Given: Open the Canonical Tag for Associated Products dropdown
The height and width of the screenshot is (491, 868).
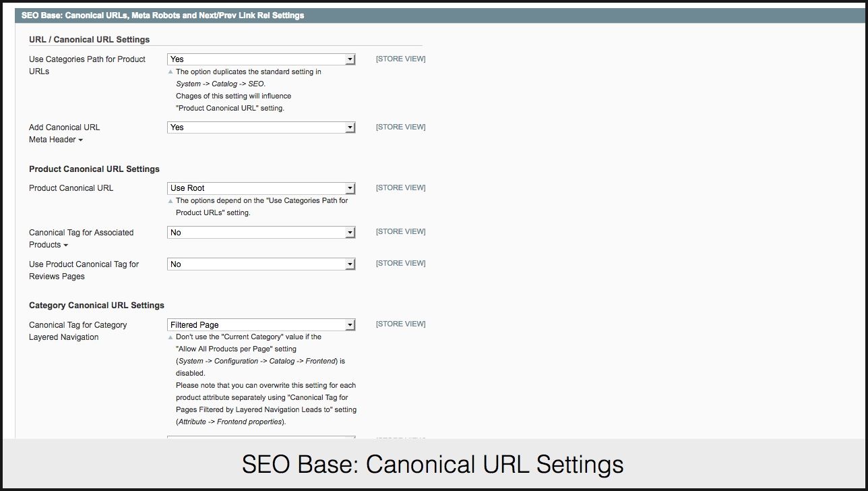Looking at the screenshot, I should pyautogui.click(x=261, y=233).
